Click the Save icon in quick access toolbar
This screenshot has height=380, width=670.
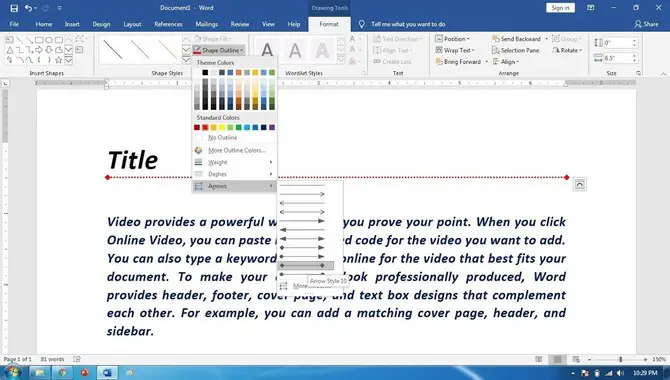click(x=14, y=8)
